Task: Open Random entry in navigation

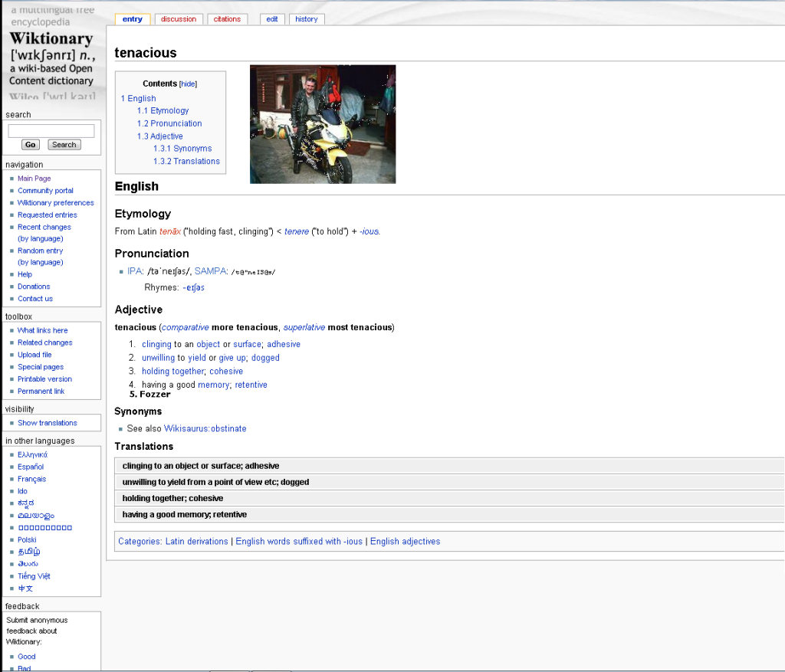Action: [x=41, y=251]
